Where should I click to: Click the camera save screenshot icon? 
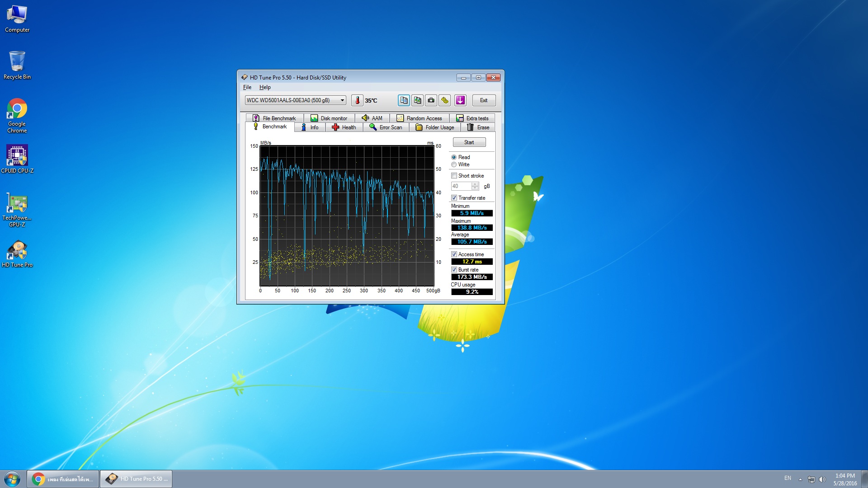pos(431,100)
